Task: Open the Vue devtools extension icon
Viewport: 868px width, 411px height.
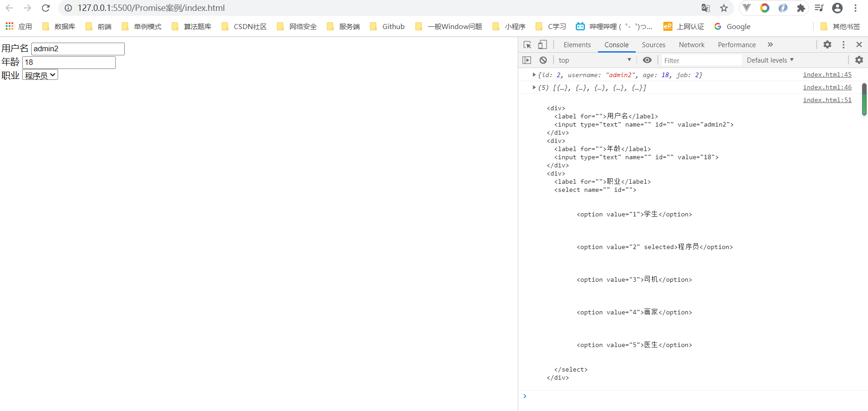Action: (747, 8)
